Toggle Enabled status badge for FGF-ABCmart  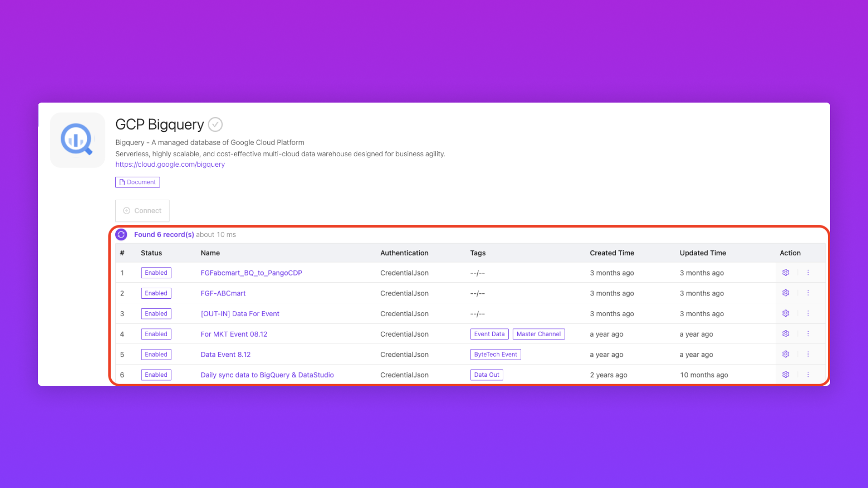[156, 293]
